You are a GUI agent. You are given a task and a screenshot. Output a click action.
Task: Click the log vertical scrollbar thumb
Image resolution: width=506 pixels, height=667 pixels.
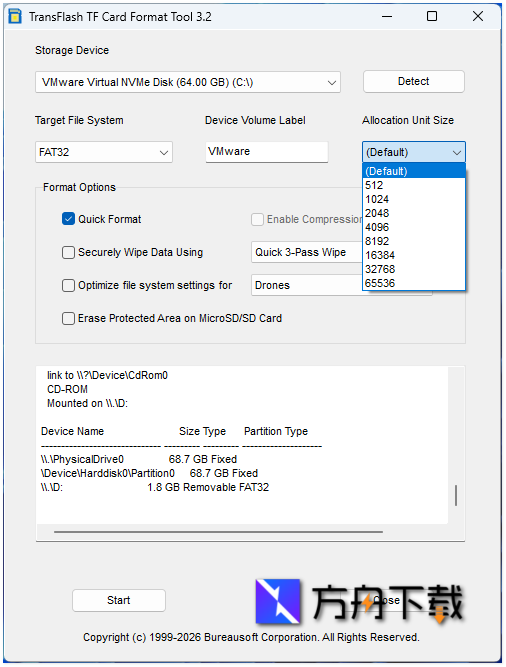click(x=456, y=495)
